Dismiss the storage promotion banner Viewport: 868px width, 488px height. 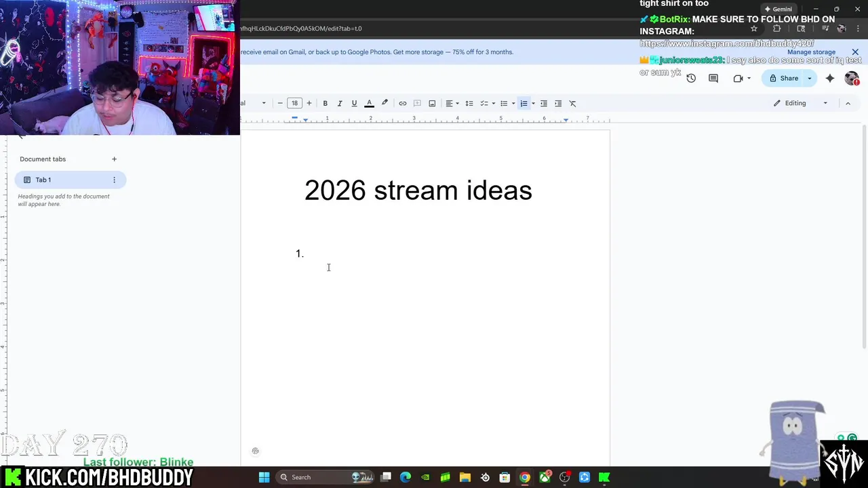[855, 52]
